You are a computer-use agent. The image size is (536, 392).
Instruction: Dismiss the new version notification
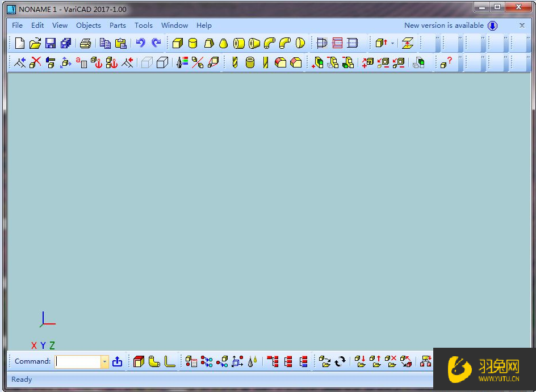click(x=522, y=25)
